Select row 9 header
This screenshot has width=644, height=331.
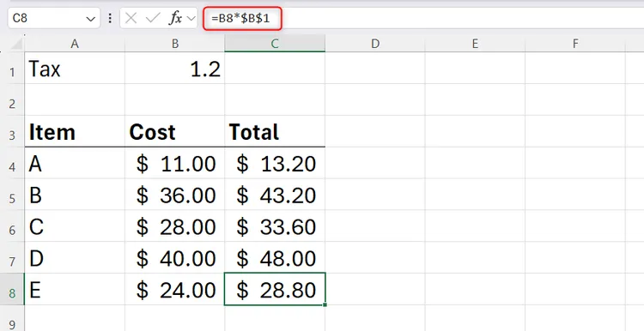pyautogui.click(x=12, y=318)
